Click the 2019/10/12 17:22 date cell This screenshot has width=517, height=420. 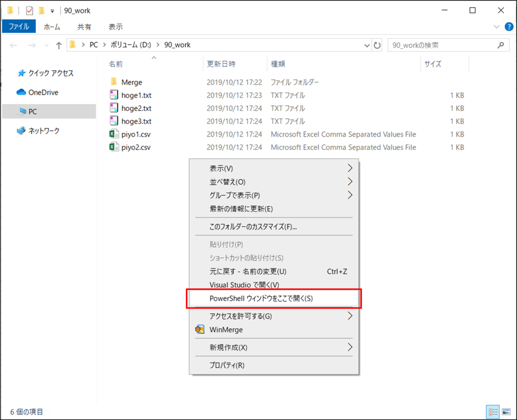point(234,82)
